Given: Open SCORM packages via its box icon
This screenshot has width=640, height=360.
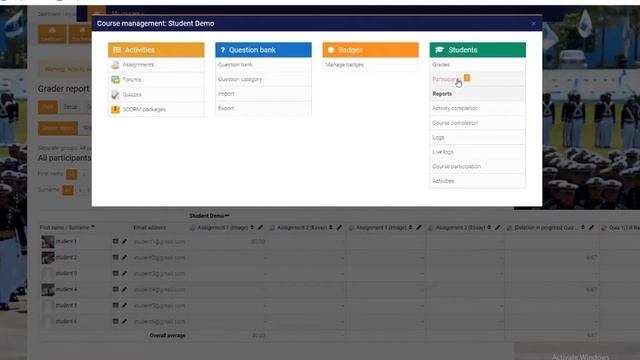Looking at the screenshot, I should pyautogui.click(x=115, y=109).
